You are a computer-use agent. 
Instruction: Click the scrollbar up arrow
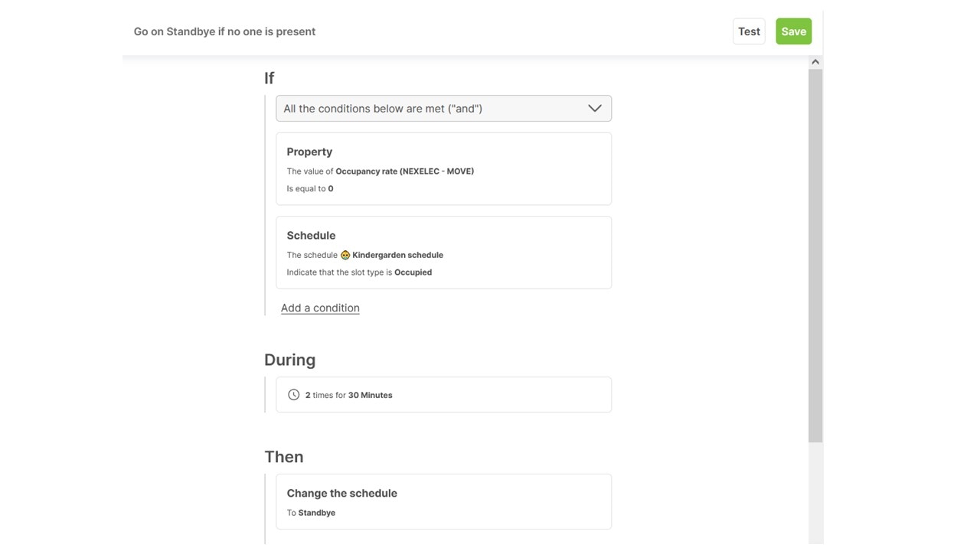click(x=815, y=62)
